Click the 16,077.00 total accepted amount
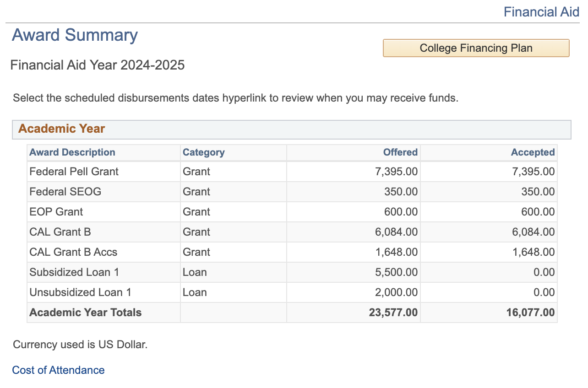This screenshot has width=588, height=388. [530, 313]
